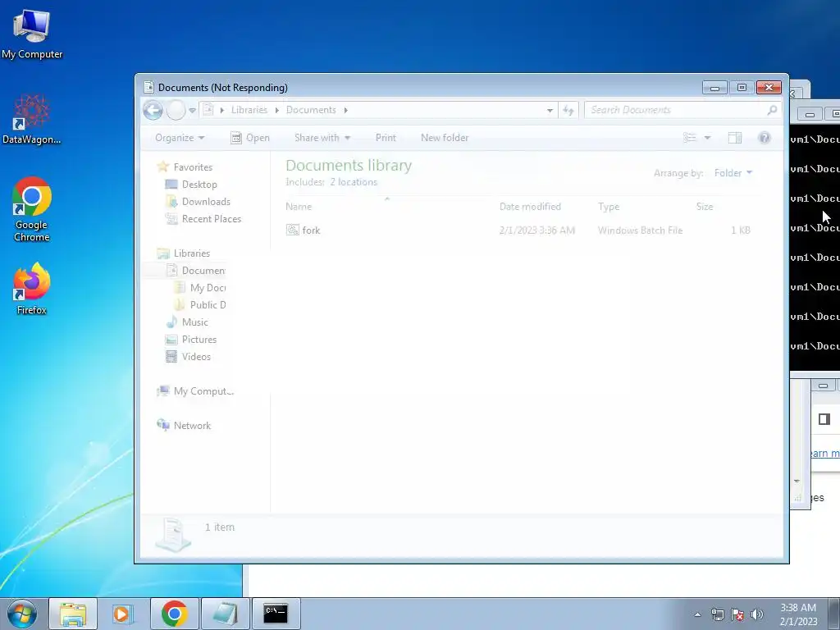Click fork's Windows Batch File type cell

[x=640, y=231]
